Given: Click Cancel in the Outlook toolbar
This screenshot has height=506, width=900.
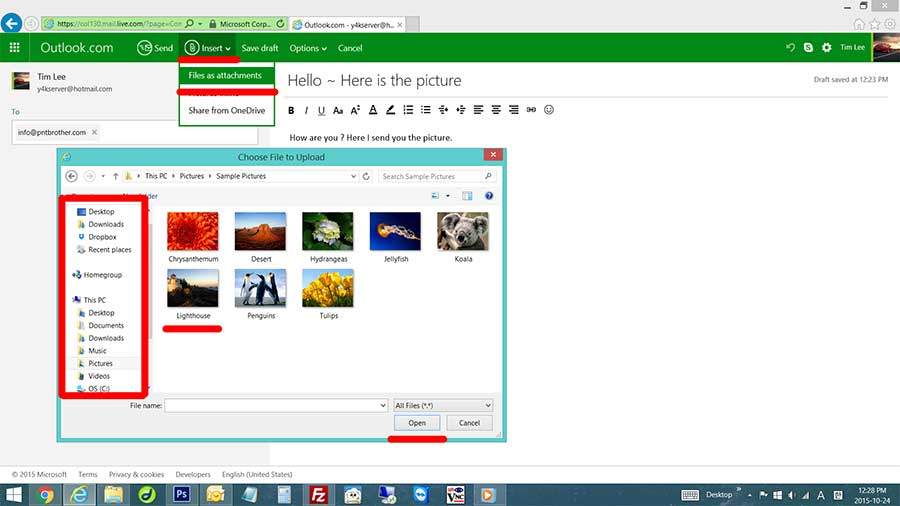Looking at the screenshot, I should point(350,48).
